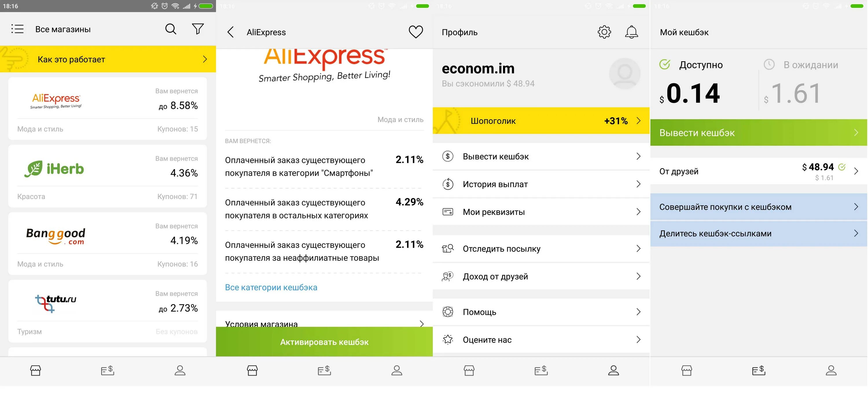Toggle the AliExpress favorite heart
The height and width of the screenshot is (402, 868).
(x=415, y=32)
